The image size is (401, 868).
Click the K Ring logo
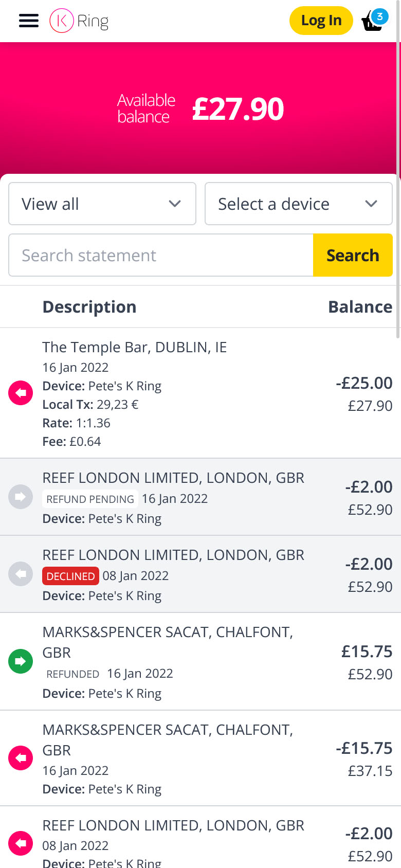pyautogui.click(x=79, y=21)
